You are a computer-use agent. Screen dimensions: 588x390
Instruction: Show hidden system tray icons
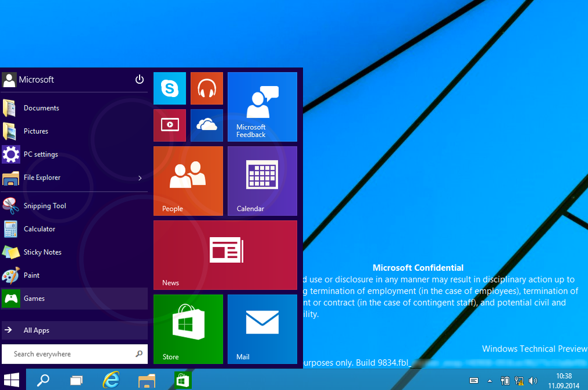point(490,381)
